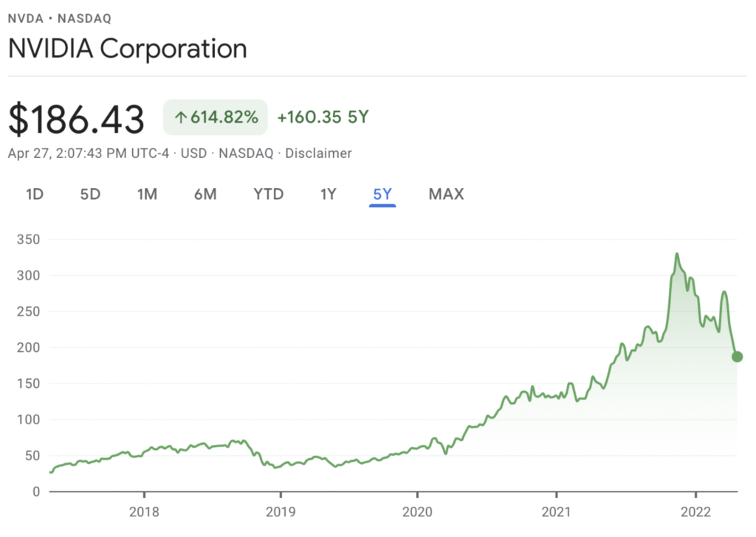Click the green up arrow in percentage badge
This screenshot has height=537, width=756.
pos(180,117)
